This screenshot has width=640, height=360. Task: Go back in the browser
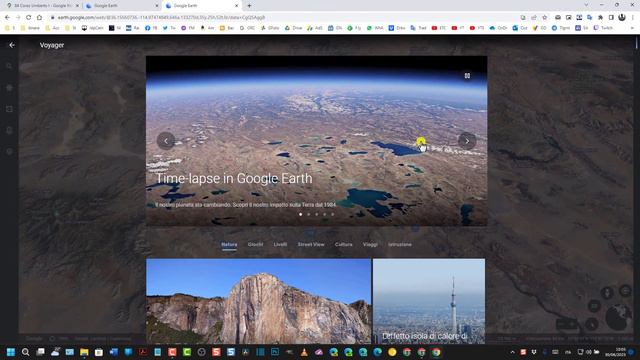7,18
